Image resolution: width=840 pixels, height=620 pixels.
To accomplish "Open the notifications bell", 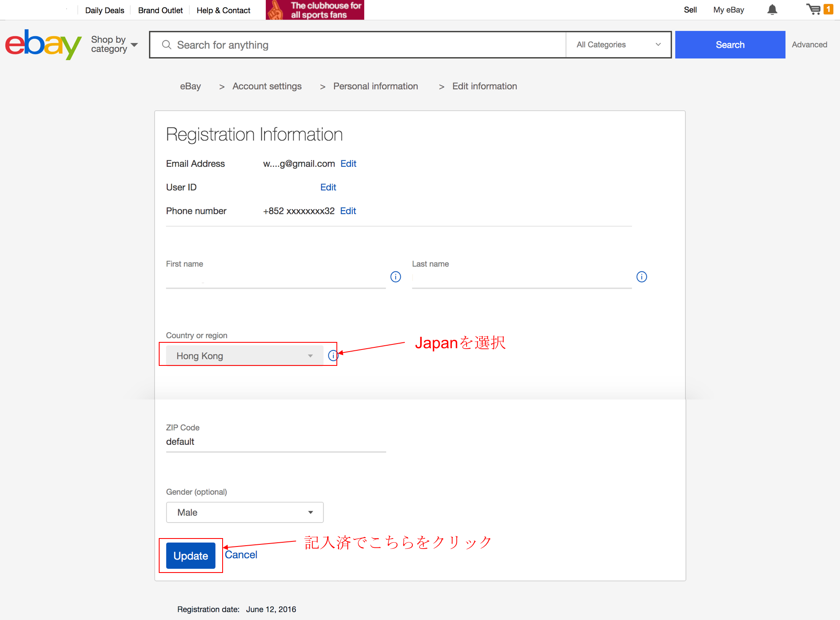I will (x=772, y=10).
